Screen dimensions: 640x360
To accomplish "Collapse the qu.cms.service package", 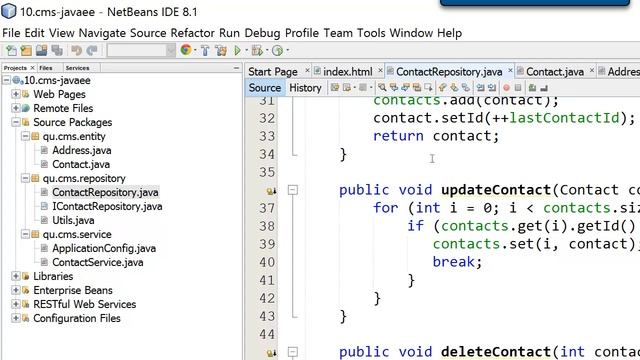I will [25, 234].
